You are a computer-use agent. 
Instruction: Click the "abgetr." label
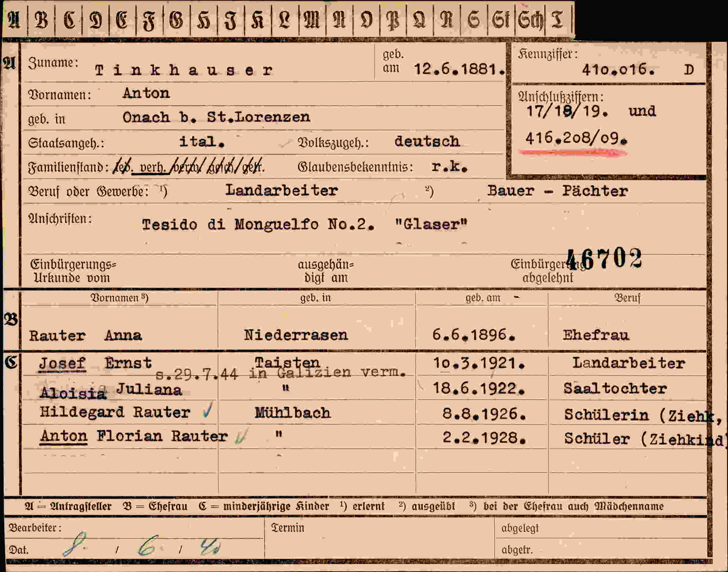(x=517, y=550)
